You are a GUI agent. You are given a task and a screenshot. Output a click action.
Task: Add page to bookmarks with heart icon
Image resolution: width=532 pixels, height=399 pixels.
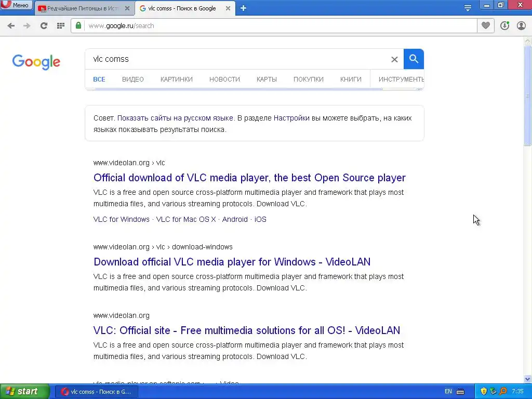[486, 25]
